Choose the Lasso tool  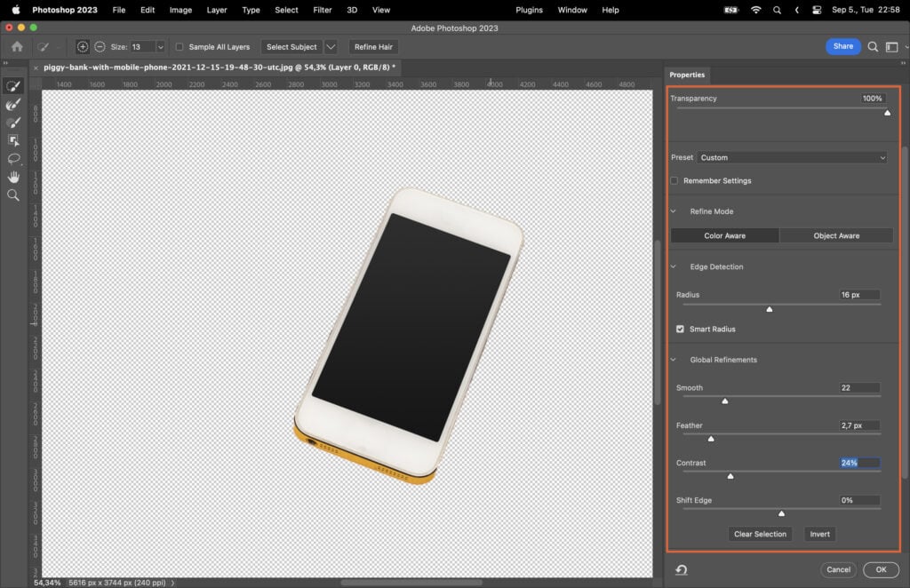[x=12, y=158]
